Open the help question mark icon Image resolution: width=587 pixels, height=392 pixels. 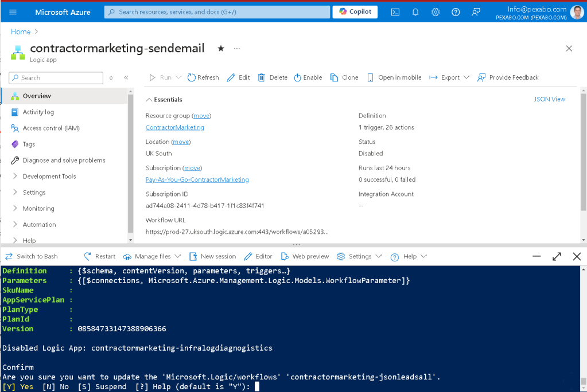[x=456, y=12]
